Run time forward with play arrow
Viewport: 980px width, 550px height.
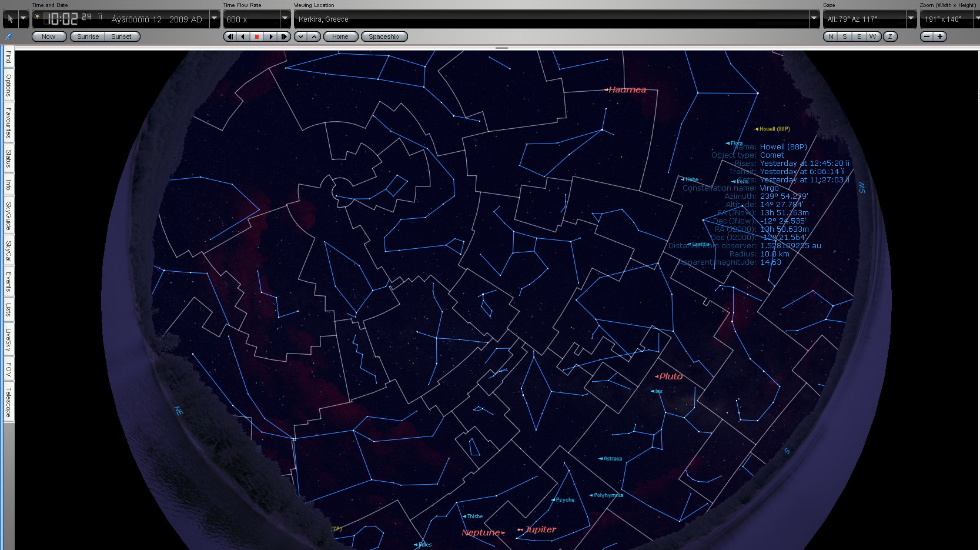270,36
